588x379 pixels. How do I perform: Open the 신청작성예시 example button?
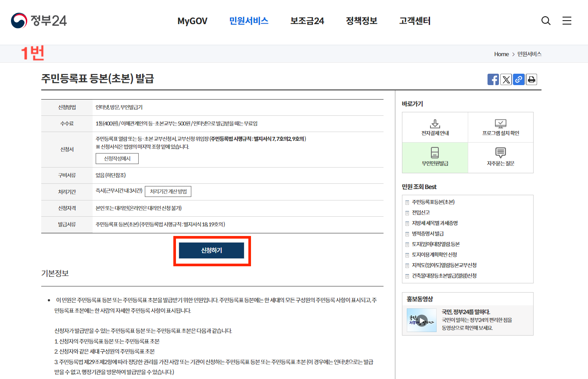point(117,158)
